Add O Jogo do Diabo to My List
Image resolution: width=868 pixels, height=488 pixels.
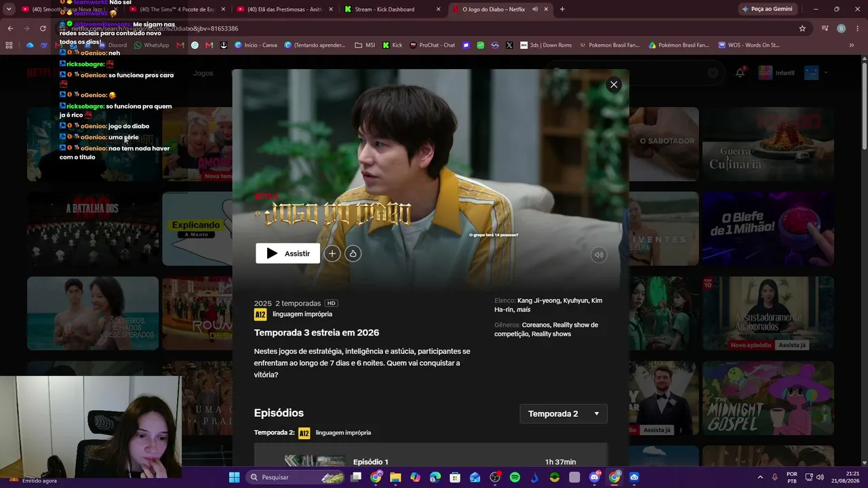pos(332,253)
